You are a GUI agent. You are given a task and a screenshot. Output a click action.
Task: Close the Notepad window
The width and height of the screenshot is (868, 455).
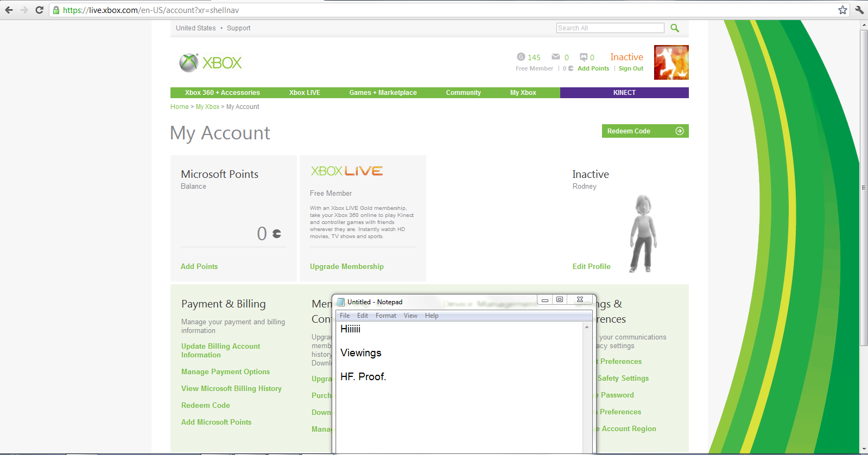pyautogui.click(x=580, y=300)
